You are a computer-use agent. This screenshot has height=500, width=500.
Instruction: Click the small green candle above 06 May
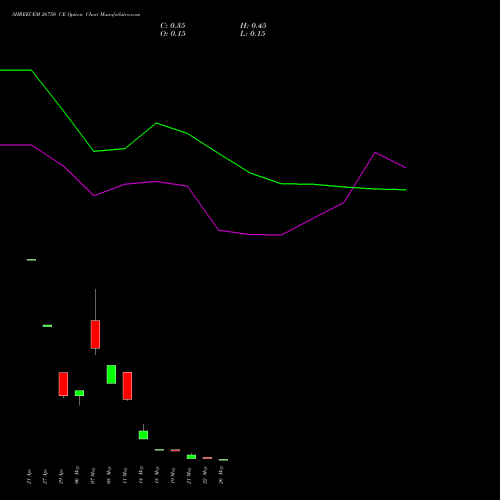tap(79, 393)
